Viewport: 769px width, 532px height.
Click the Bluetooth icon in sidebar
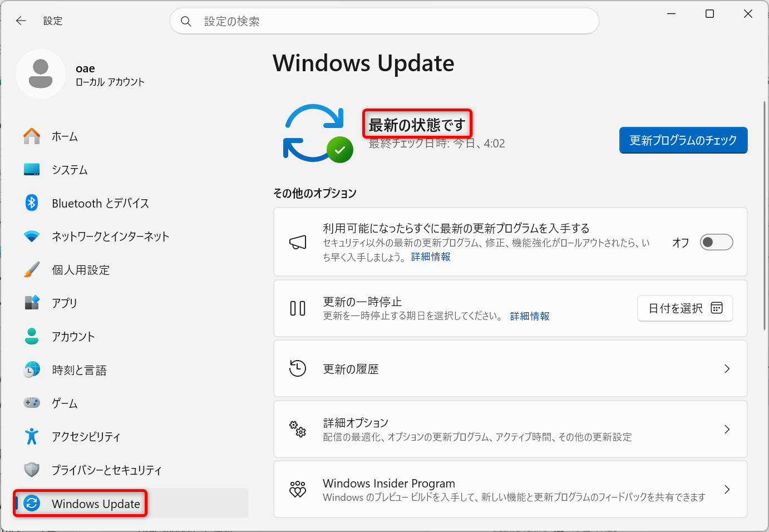point(32,203)
